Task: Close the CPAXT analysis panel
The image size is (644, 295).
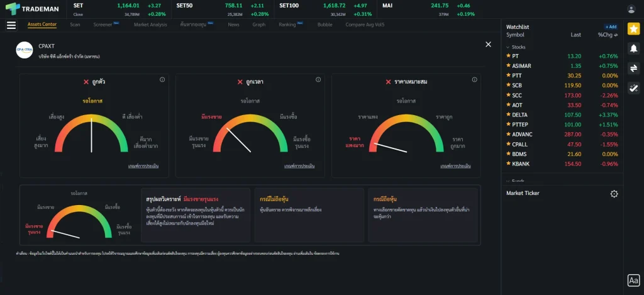Action: tap(488, 44)
